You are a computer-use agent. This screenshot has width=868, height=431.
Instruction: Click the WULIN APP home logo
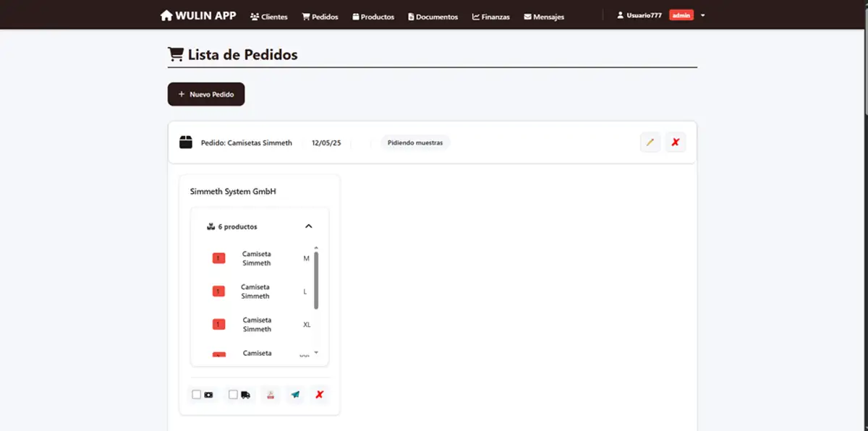click(x=198, y=15)
